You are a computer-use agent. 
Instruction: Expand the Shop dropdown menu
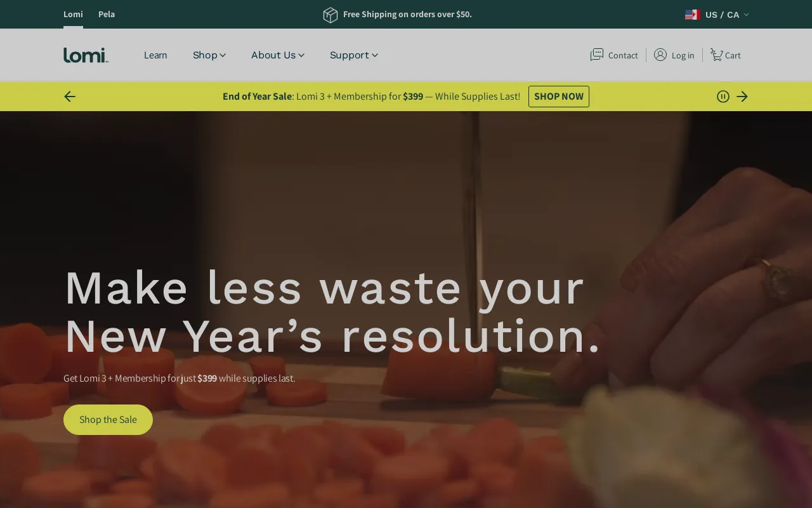click(x=209, y=55)
